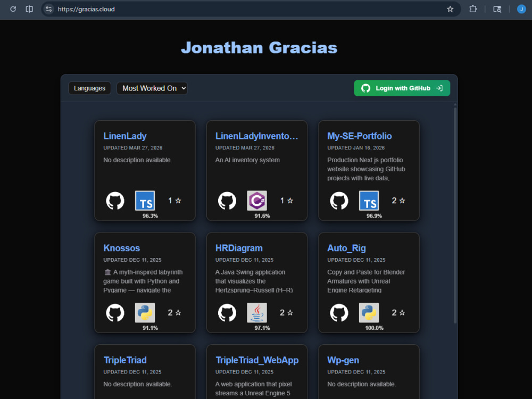The width and height of the screenshot is (532, 399).
Task: Click star icon on My-SE-Portfolio card
Action: pyautogui.click(x=402, y=201)
